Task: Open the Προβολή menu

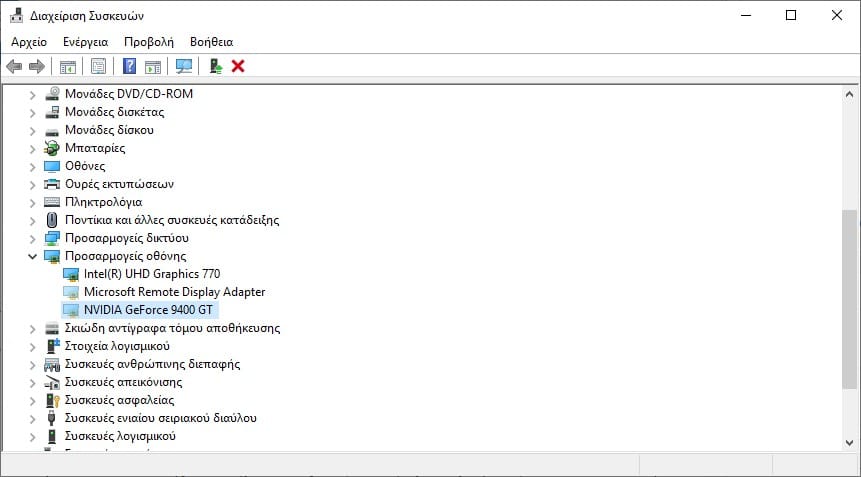Action: [149, 42]
